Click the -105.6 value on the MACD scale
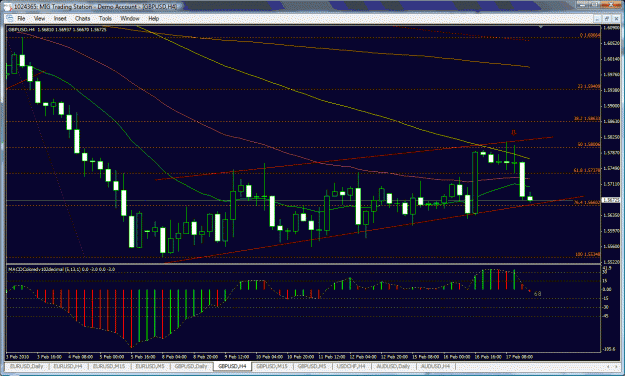 click(x=609, y=349)
